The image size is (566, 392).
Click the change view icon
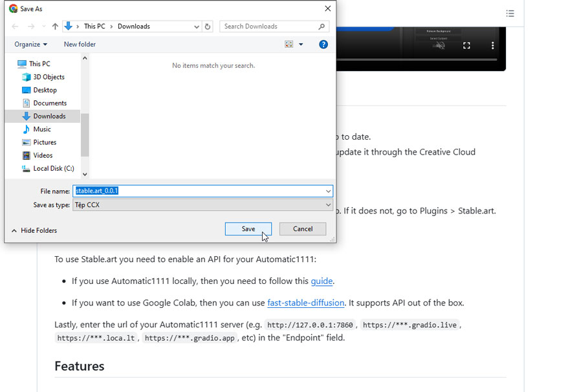pyautogui.click(x=288, y=45)
